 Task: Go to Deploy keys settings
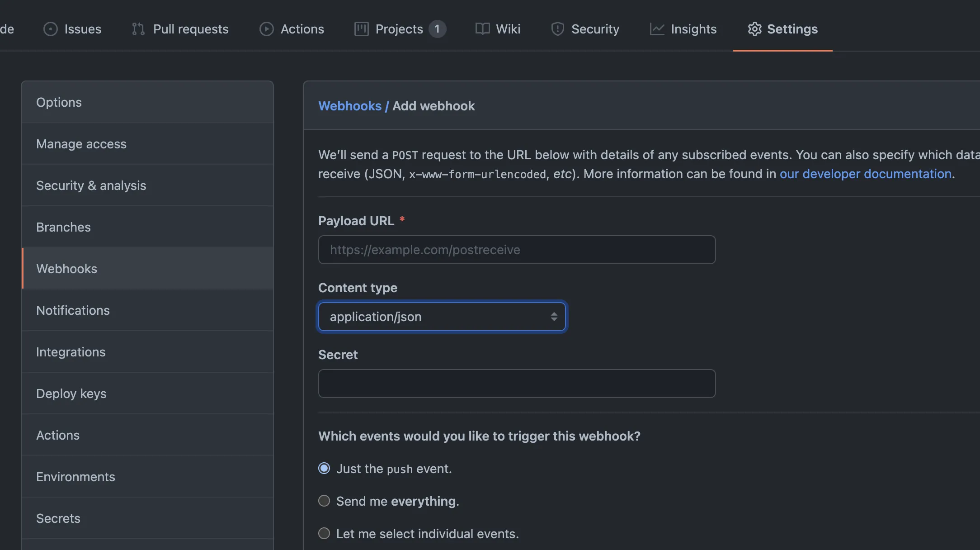tap(71, 394)
